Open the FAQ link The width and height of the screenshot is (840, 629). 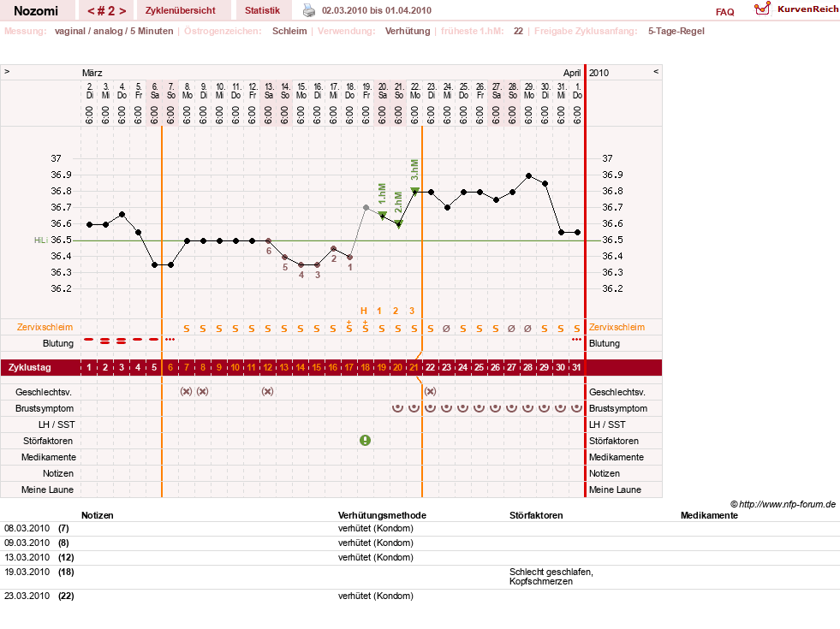click(724, 12)
